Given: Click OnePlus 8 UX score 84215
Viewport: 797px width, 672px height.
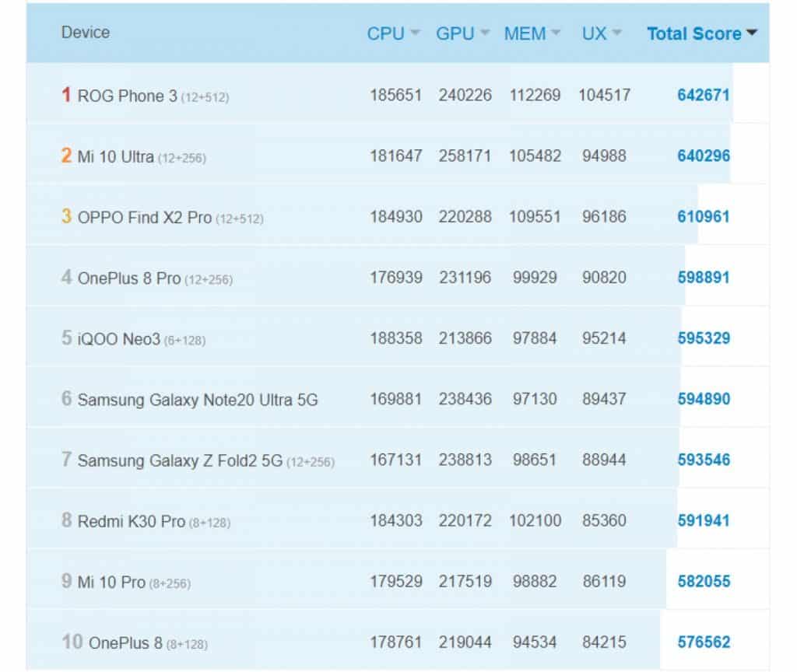Looking at the screenshot, I should click(604, 642).
